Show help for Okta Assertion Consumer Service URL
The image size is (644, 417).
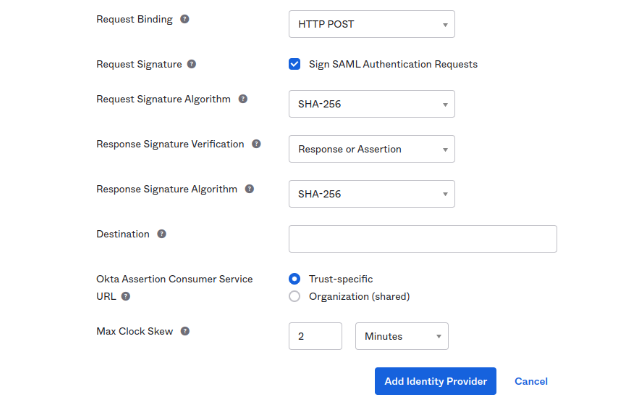(126, 296)
